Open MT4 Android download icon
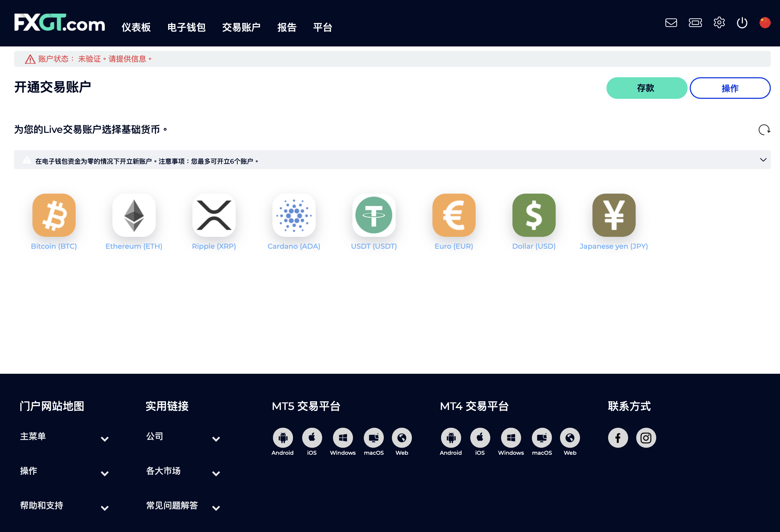This screenshot has width=780, height=532. coord(451,438)
